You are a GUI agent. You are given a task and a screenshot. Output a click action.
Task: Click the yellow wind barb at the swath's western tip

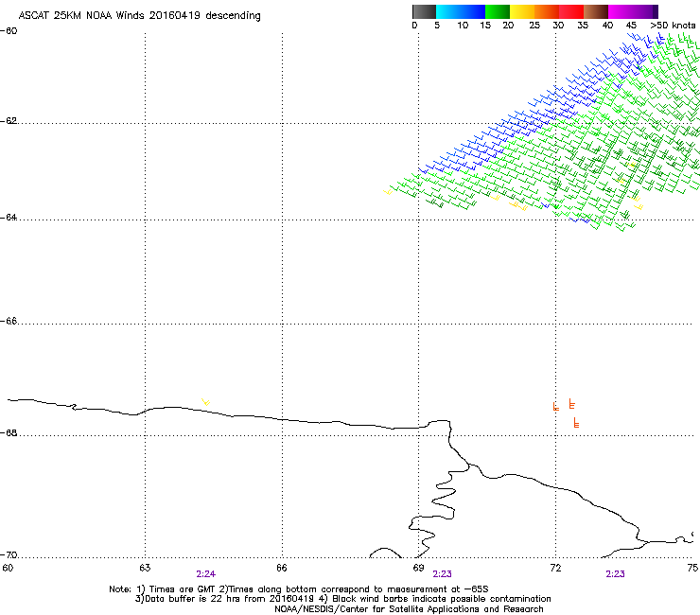coord(388,192)
